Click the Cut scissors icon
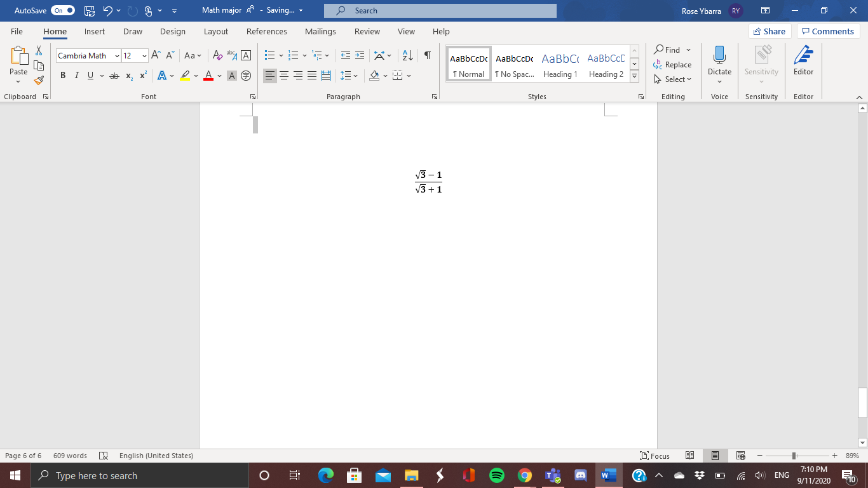Screen dimensions: 868x488 tap(39, 51)
